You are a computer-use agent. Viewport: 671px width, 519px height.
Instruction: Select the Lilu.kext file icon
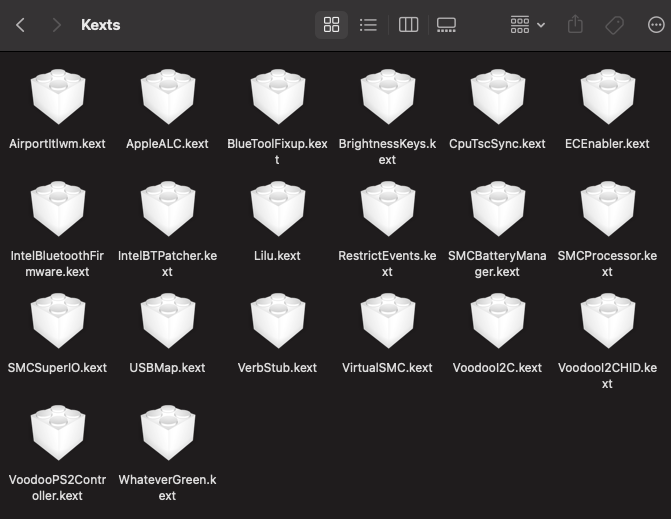pos(277,209)
